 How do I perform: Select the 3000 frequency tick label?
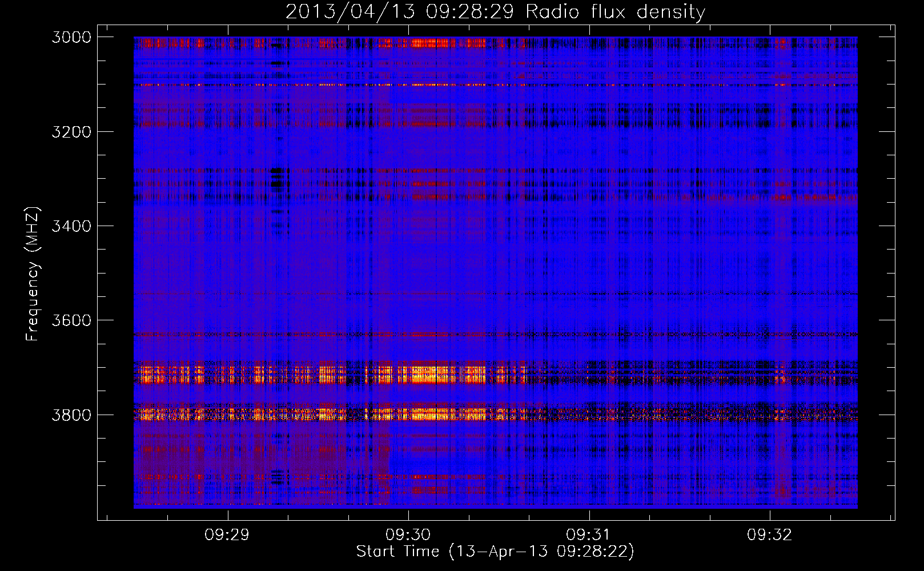click(71, 37)
